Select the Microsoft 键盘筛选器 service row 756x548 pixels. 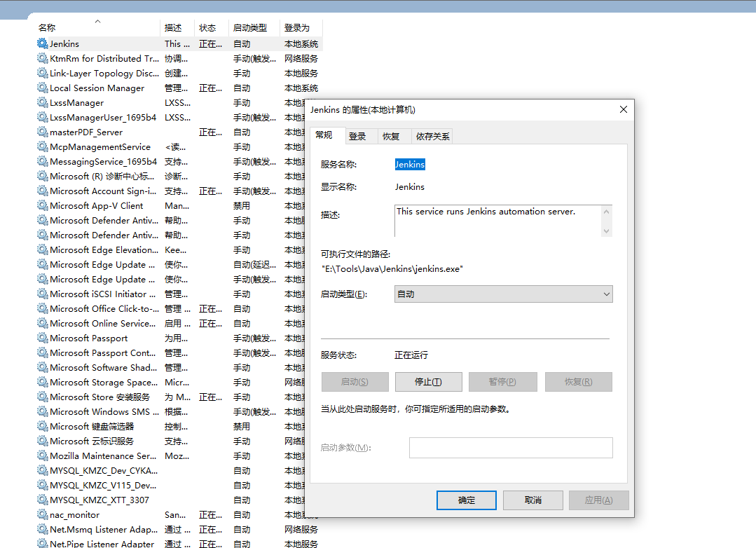170,427
